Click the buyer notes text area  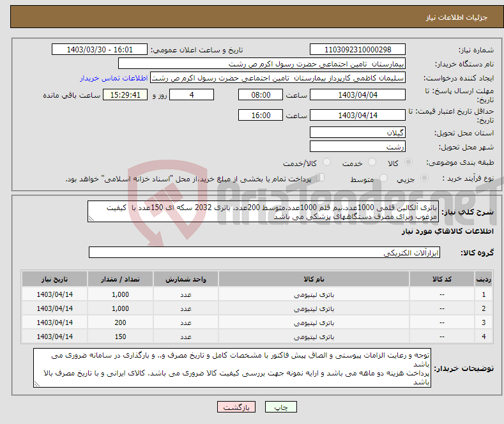point(232,368)
